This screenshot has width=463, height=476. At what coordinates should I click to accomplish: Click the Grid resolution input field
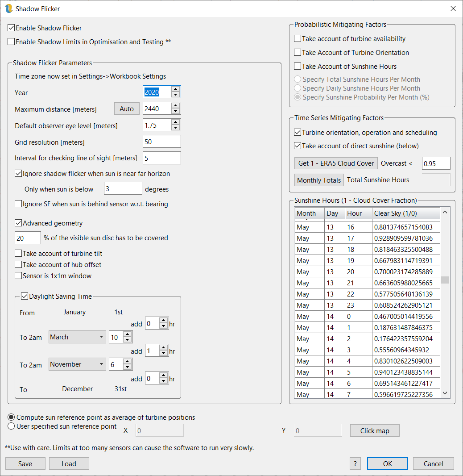pos(161,142)
